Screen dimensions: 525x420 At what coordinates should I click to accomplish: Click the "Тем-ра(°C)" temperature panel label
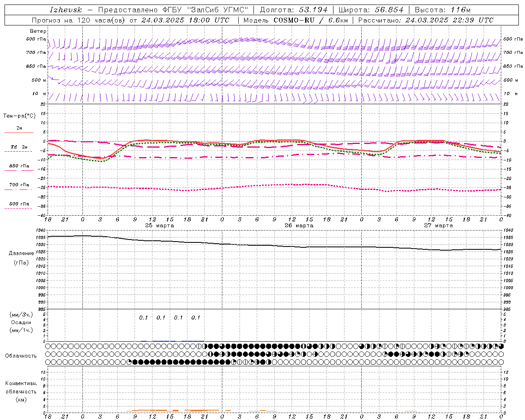tap(19, 116)
